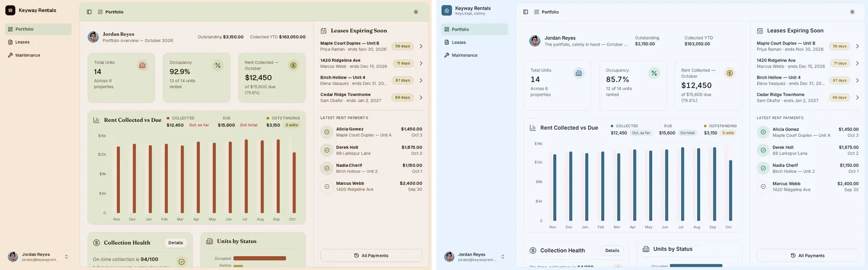This screenshot has width=868, height=270.
Task: Toggle sidebar panel icon in blue-themed window header
Action: tap(526, 12)
